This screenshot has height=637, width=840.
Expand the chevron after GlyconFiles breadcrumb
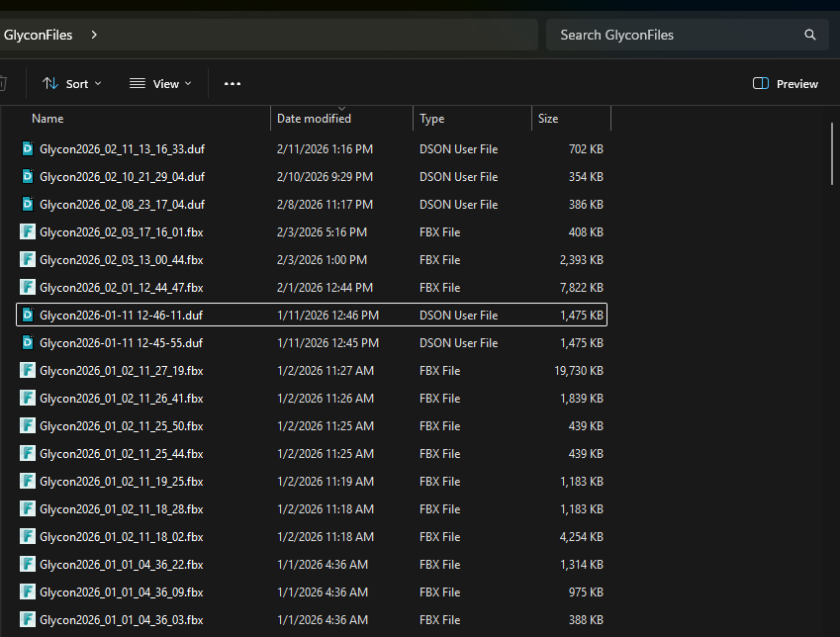(x=94, y=35)
